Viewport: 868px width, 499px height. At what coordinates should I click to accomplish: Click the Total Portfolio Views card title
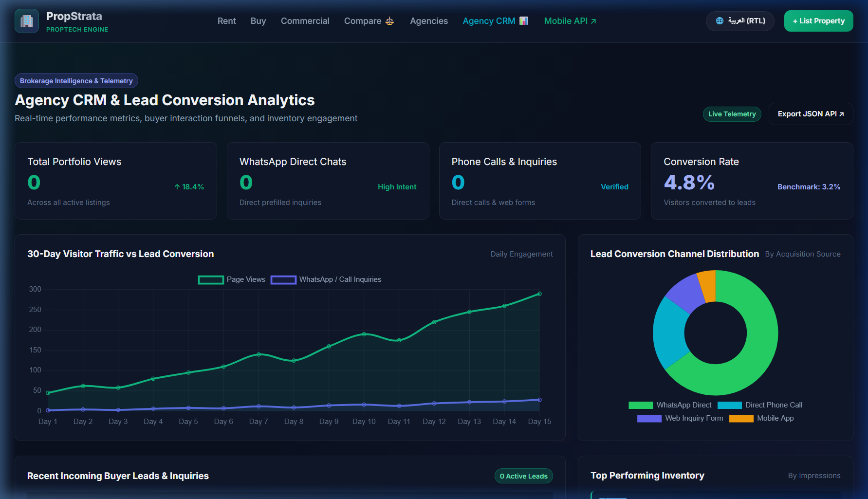click(74, 162)
